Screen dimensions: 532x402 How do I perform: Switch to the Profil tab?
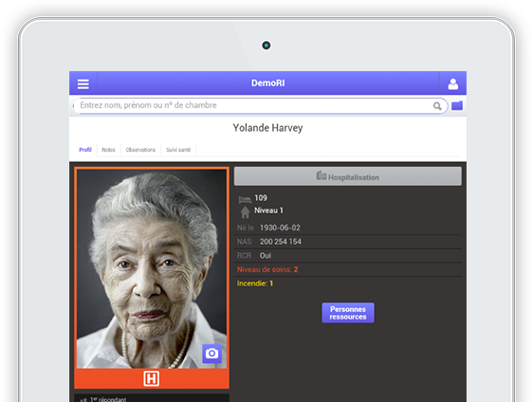tap(85, 150)
